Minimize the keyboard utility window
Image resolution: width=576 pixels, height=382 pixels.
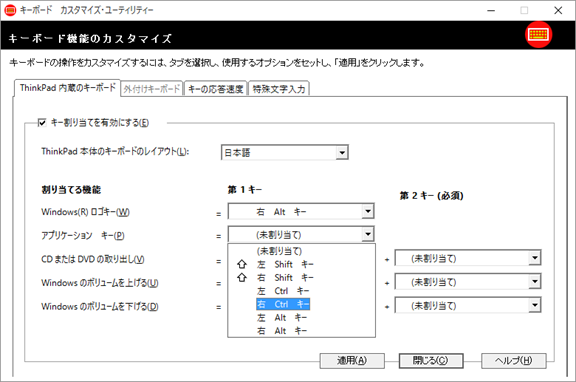[491, 10]
